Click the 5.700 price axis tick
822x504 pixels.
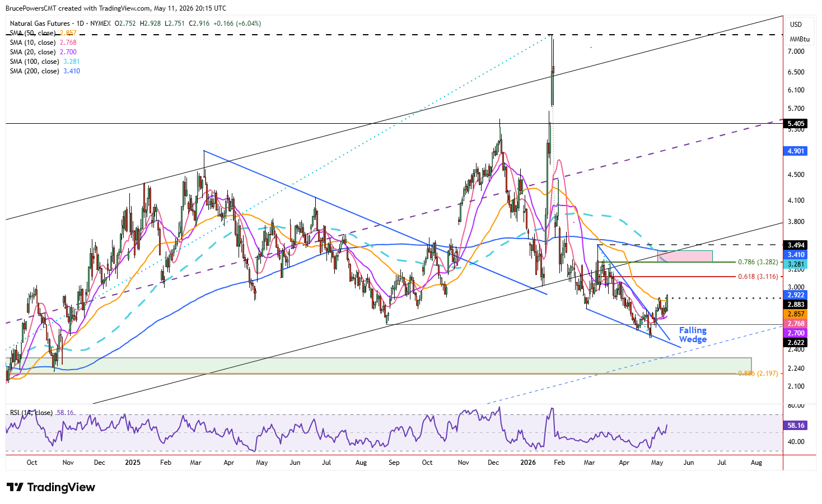tap(796, 109)
